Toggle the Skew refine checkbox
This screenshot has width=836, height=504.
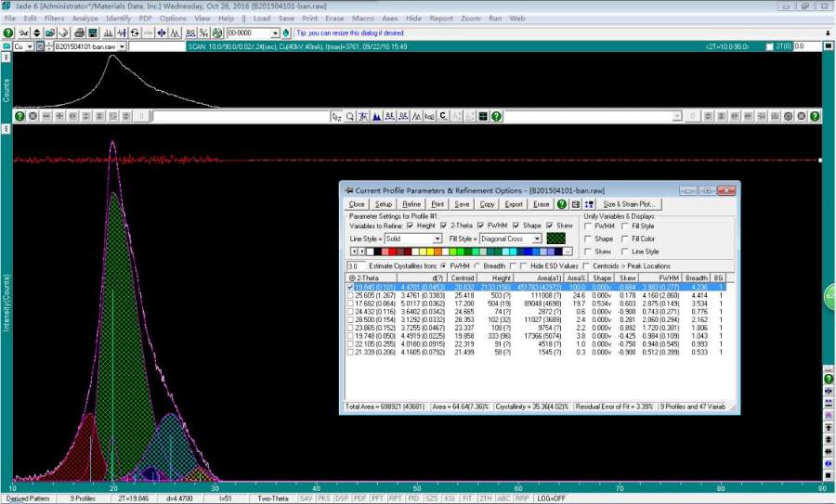[550, 226]
